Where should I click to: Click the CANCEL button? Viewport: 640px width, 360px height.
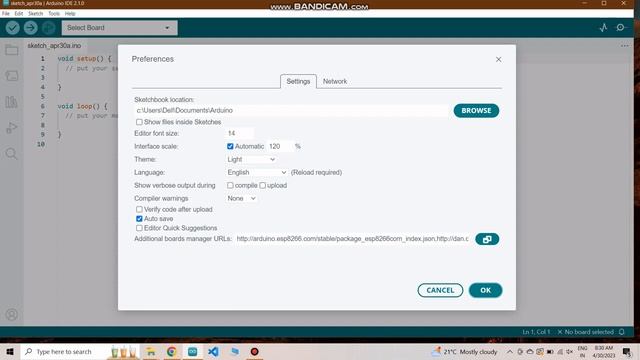tap(440, 290)
